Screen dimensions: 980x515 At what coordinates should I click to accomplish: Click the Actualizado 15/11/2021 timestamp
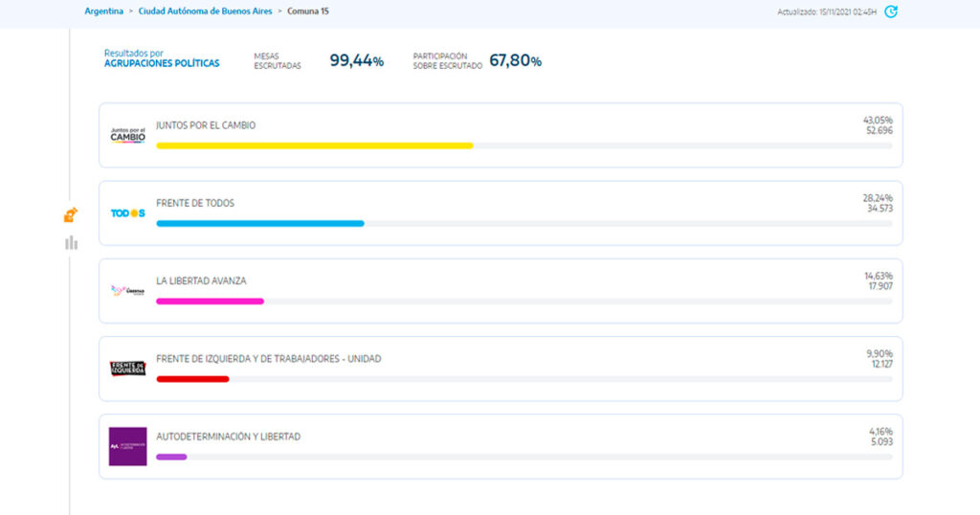[827, 11]
